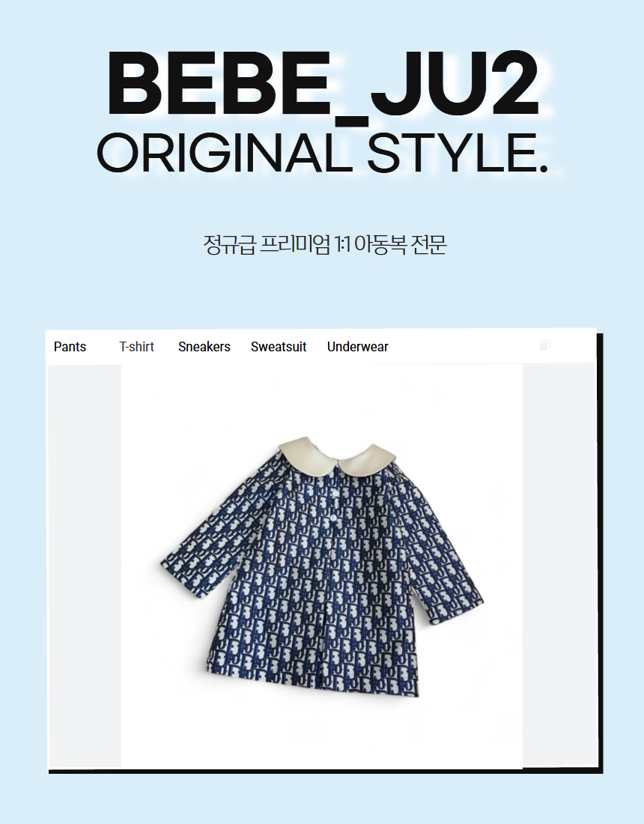Screen dimensions: 644x824
Task: Select the Sneakers category
Action: (204, 347)
